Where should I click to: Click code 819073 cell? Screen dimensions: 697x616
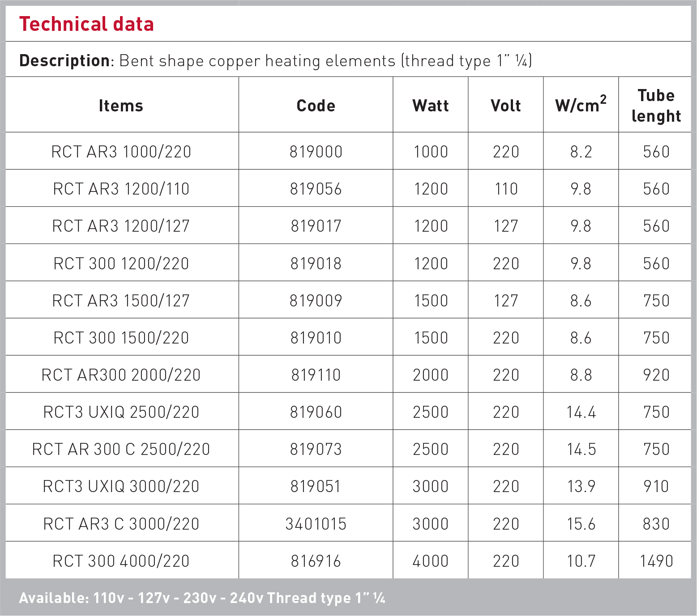click(x=316, y=449)
